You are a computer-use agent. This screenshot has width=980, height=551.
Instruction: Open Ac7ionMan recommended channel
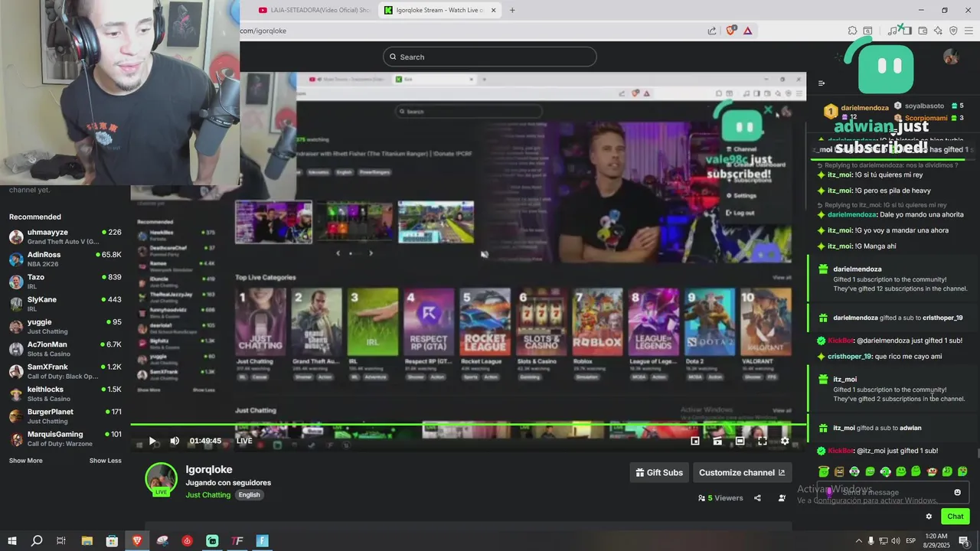tap(64, 349)
